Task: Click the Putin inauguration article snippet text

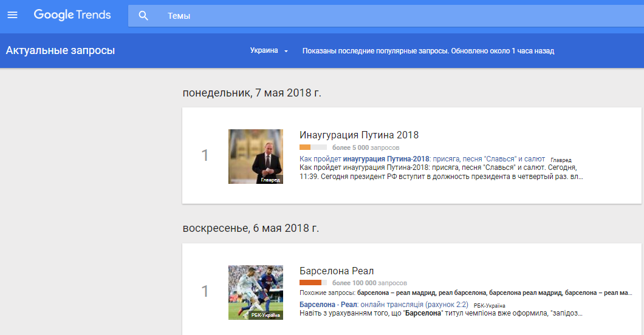Action: (440, 172)
